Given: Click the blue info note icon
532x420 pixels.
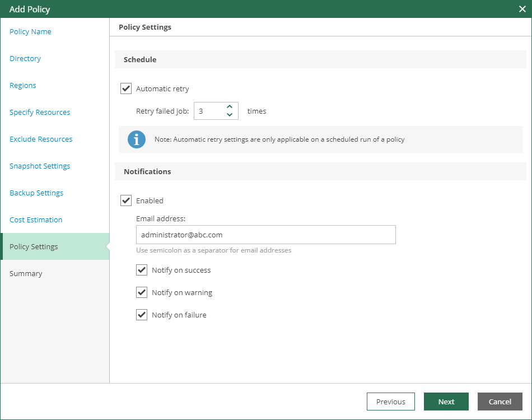Looking at the screenshot, I should pos(137,139).
